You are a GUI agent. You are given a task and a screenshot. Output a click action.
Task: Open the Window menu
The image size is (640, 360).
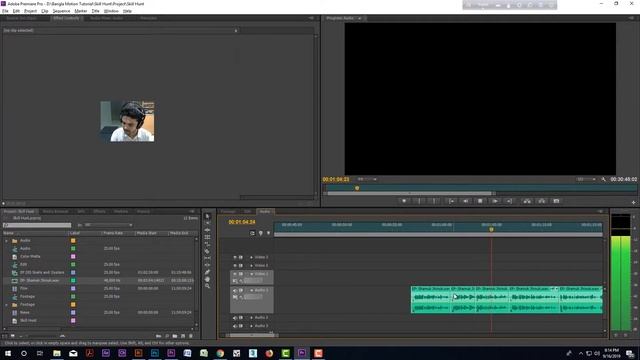(x=111, y=11)
